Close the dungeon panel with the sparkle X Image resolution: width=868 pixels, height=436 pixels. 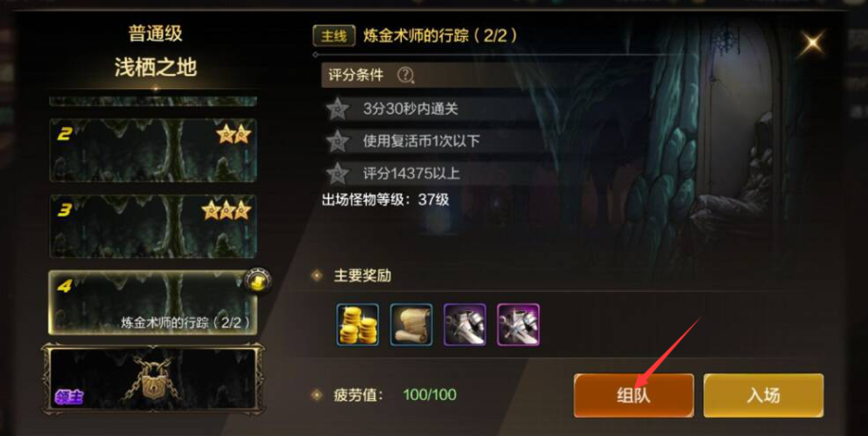(x=813, y=43)
